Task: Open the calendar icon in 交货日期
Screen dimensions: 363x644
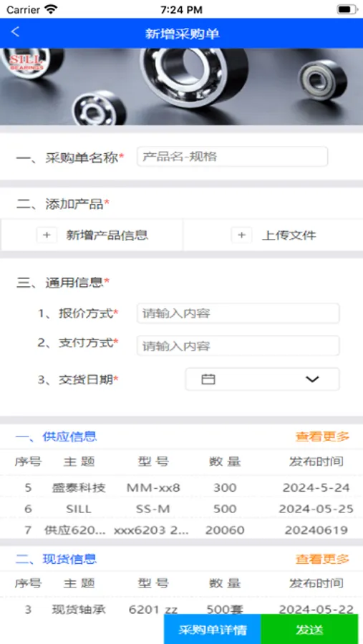Action: pos(208,379)
